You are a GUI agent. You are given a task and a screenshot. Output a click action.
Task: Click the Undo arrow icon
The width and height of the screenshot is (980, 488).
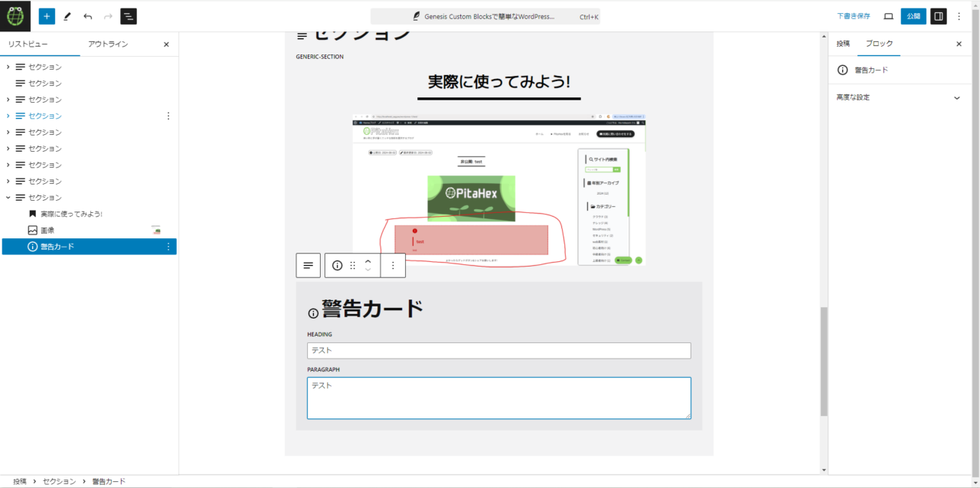[88, 16]
